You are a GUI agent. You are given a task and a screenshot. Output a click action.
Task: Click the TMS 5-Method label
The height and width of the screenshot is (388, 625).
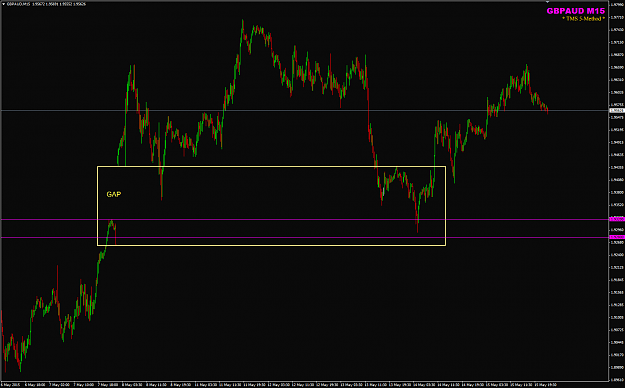point(583,19)
